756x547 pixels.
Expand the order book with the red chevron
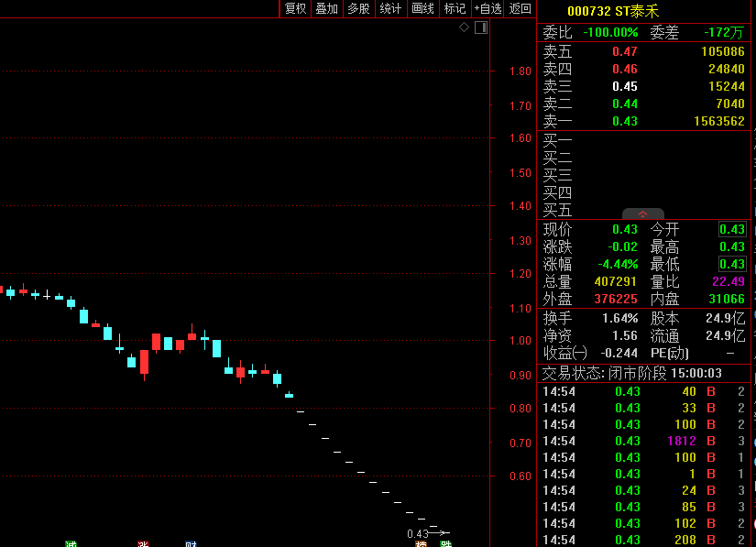click(x=642, y=214)
